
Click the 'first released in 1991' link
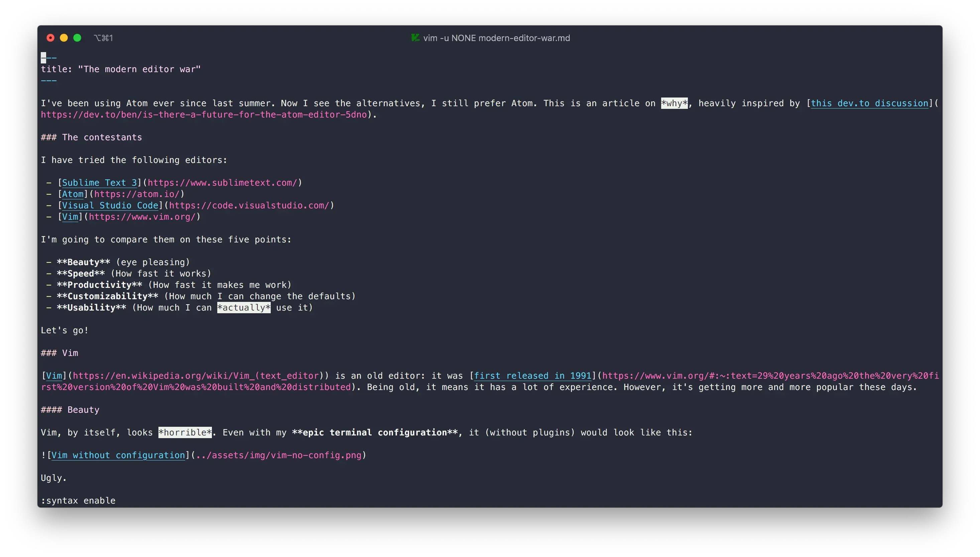coord(532,376)
